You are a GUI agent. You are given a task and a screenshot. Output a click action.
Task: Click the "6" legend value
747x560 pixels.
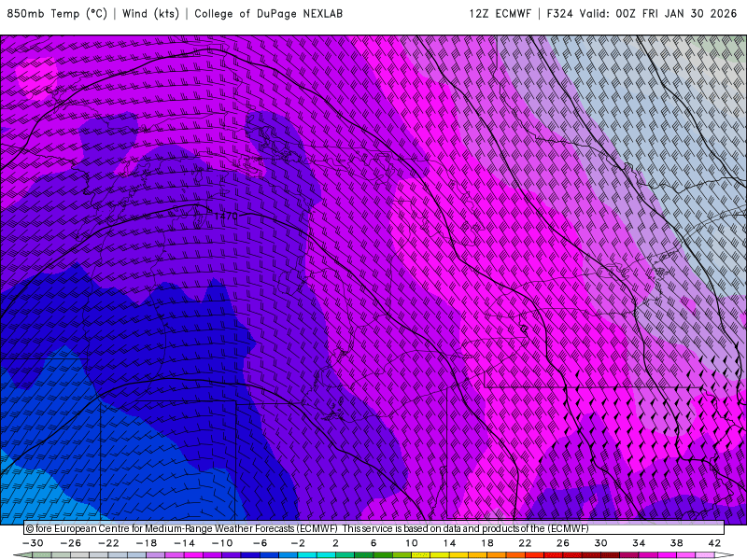pyautogui.click(x=373, y=543)
